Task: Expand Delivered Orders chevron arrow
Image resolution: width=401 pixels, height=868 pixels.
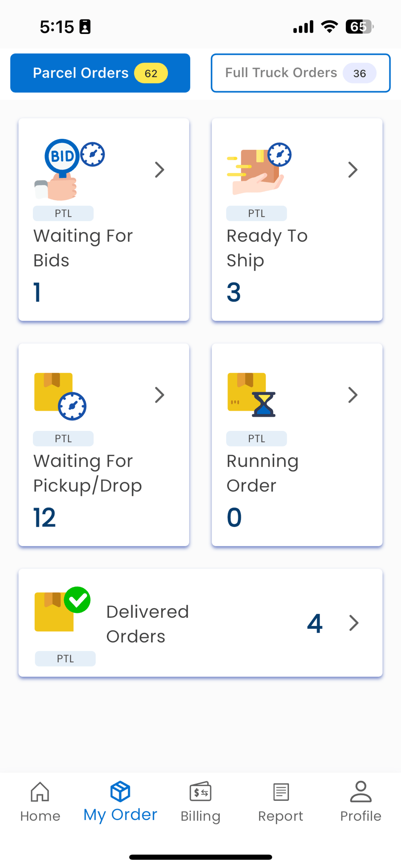Action: (354, 623)
